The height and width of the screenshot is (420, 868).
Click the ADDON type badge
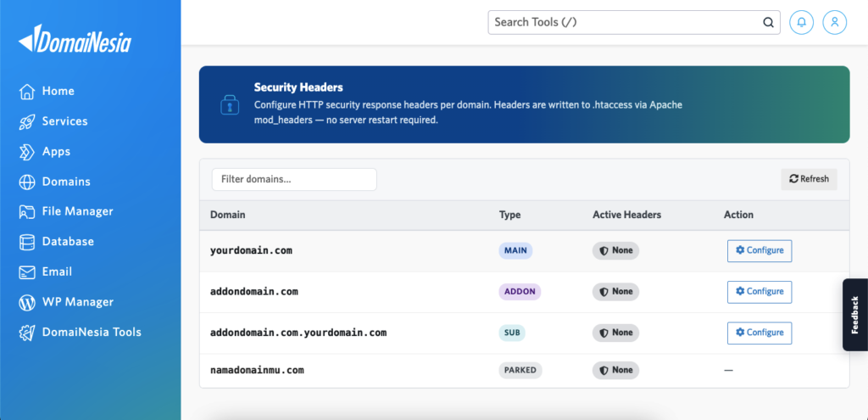pyautogui.click(x=520, y=291)
